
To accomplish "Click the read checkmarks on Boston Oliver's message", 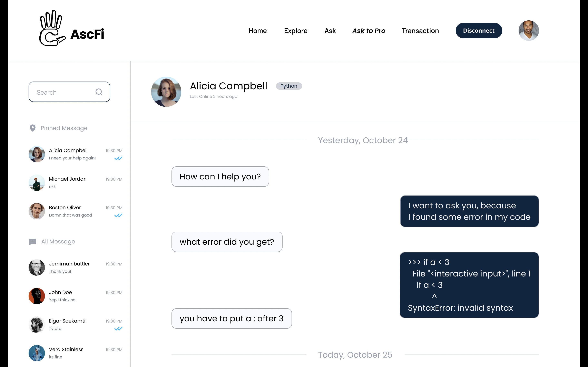I will point(118,215).
